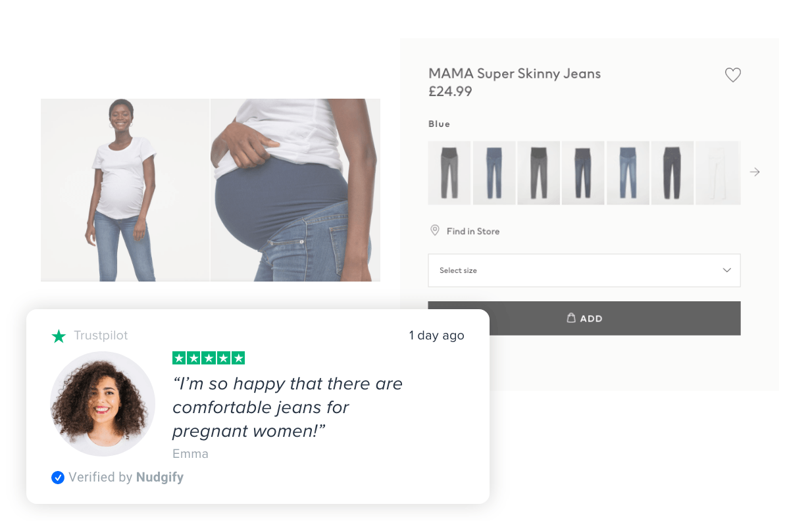Screen dimensions: 812x521
Task: Choose the second blue jeans swatch
Action: pos(494,173)
